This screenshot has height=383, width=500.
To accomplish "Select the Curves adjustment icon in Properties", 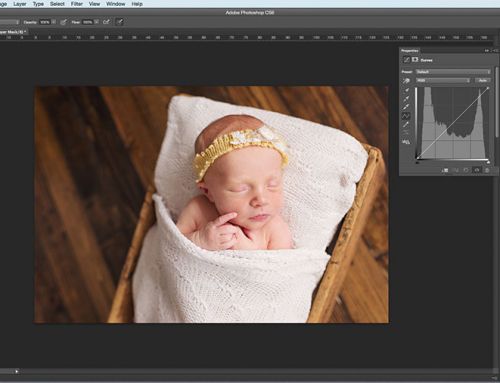I will (x=406, y=60).
